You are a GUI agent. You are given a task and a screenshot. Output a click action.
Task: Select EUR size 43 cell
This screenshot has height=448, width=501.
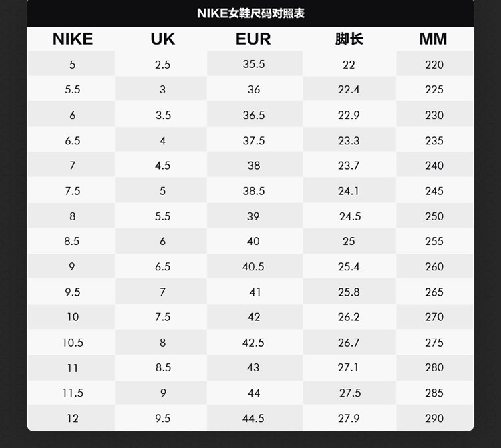(x=254, y=368)
